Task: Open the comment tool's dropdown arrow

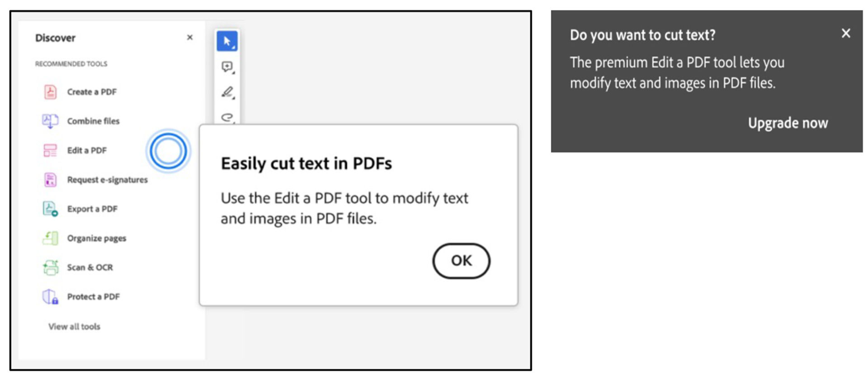Action: pos(233,72)
